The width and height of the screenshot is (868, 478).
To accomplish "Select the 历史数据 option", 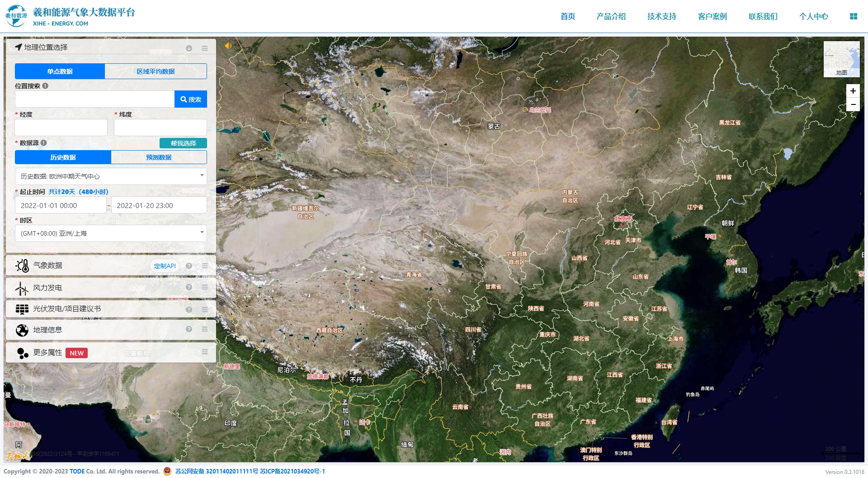I will (x=63, y=157).
